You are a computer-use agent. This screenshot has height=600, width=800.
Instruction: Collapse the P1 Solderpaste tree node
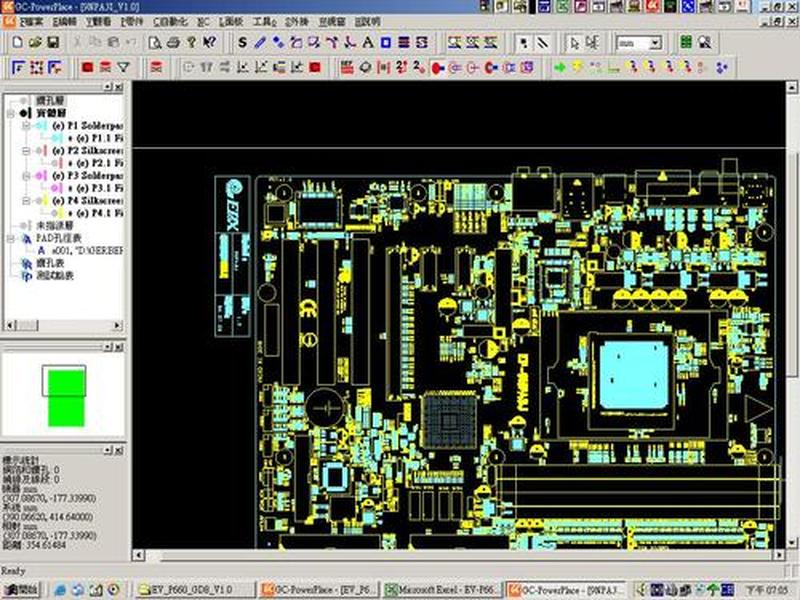(26, 126)
